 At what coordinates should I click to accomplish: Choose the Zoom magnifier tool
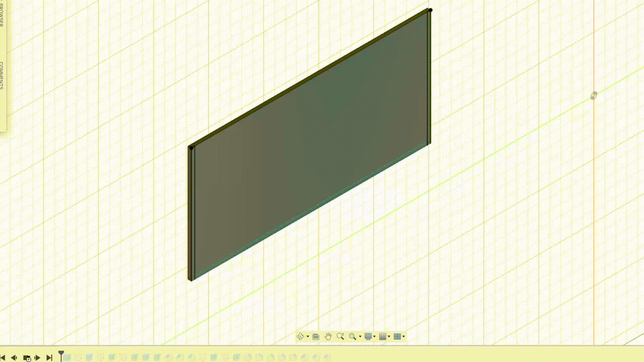tap(340, 336)
